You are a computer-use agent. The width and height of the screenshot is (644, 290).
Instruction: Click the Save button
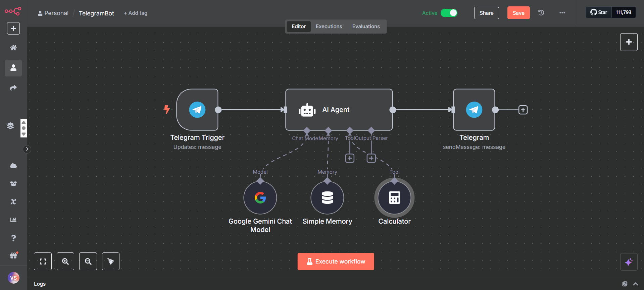[x=518, y=13]
